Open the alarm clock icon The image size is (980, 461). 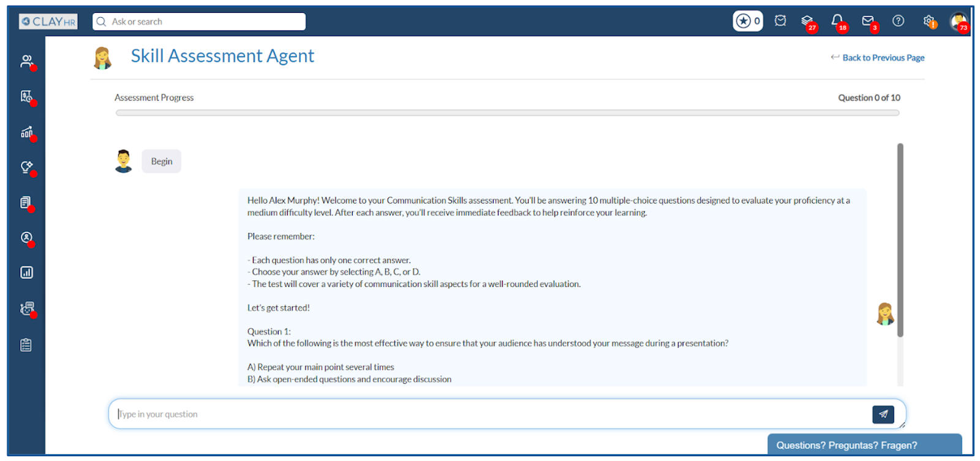pyautogui.click(x=780, y=21)
